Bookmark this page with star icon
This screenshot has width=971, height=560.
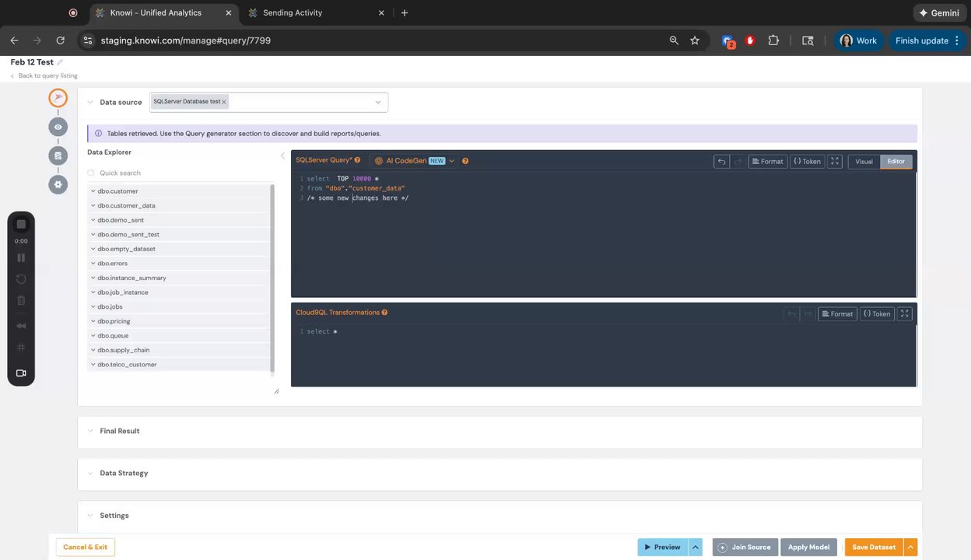pyautogui.click(x=695, y=40)
